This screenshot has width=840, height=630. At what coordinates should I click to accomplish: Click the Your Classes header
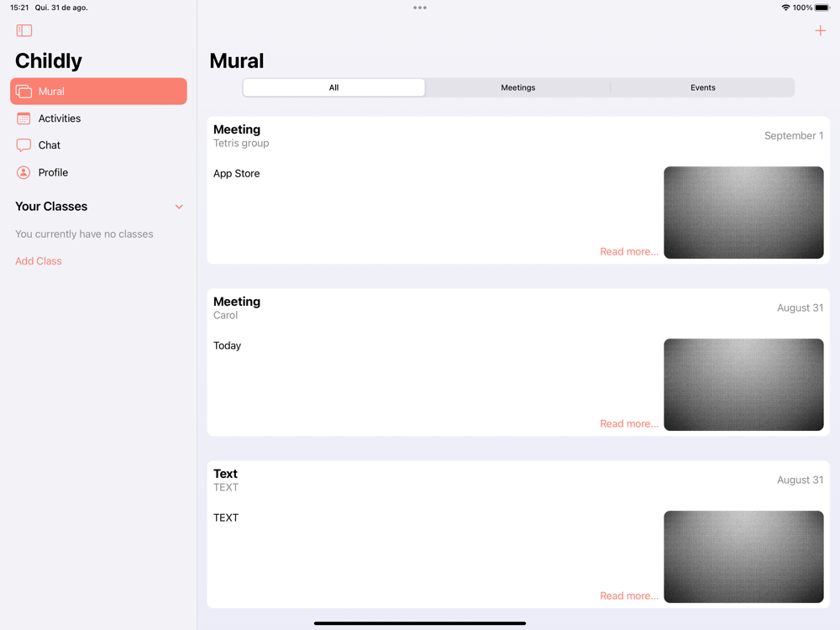pyautogui.click(x=51, y=207)
